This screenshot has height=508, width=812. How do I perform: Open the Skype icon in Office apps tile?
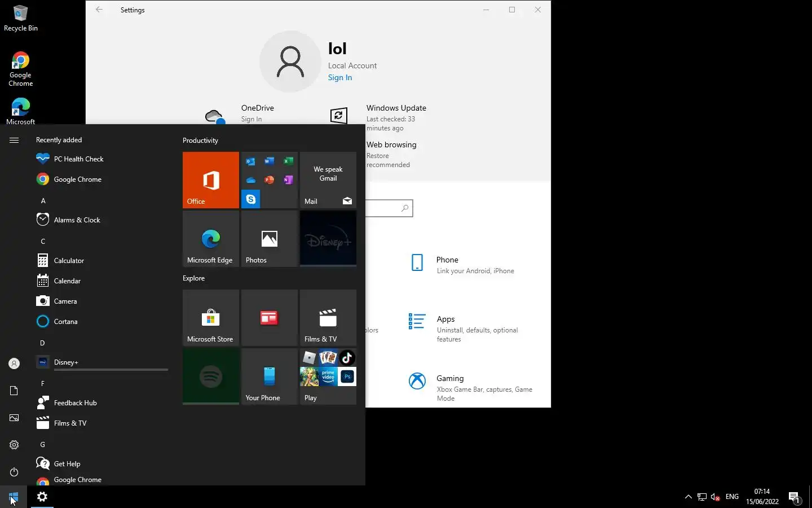251,199
